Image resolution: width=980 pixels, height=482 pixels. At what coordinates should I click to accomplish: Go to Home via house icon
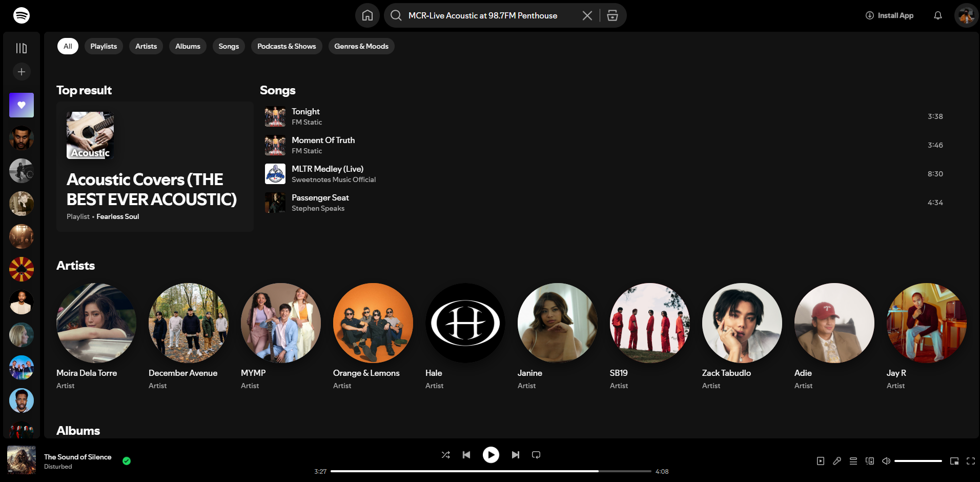[367, 15]
